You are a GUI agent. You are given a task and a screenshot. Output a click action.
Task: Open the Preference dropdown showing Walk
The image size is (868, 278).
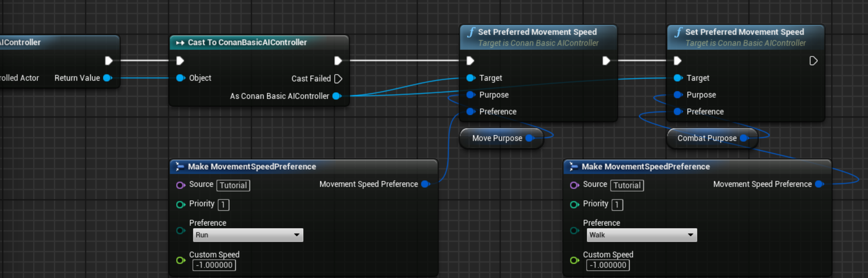pyautogui.click(x=642, y=235)
